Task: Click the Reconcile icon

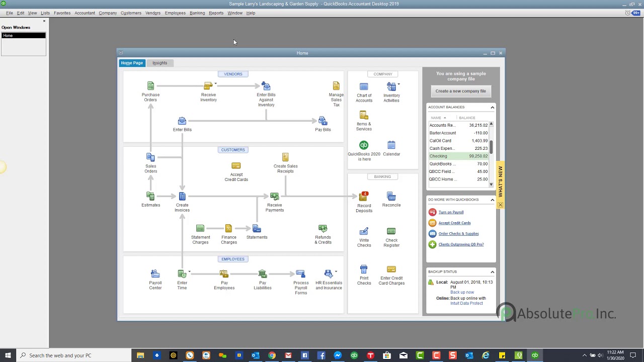Action: 391,196
